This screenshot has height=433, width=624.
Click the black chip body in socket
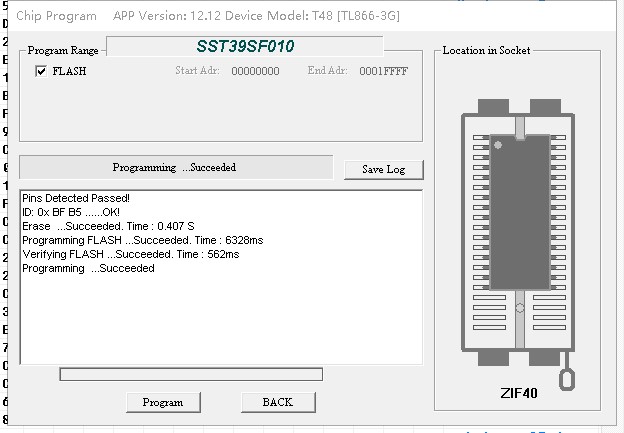[x=519, y=210]
